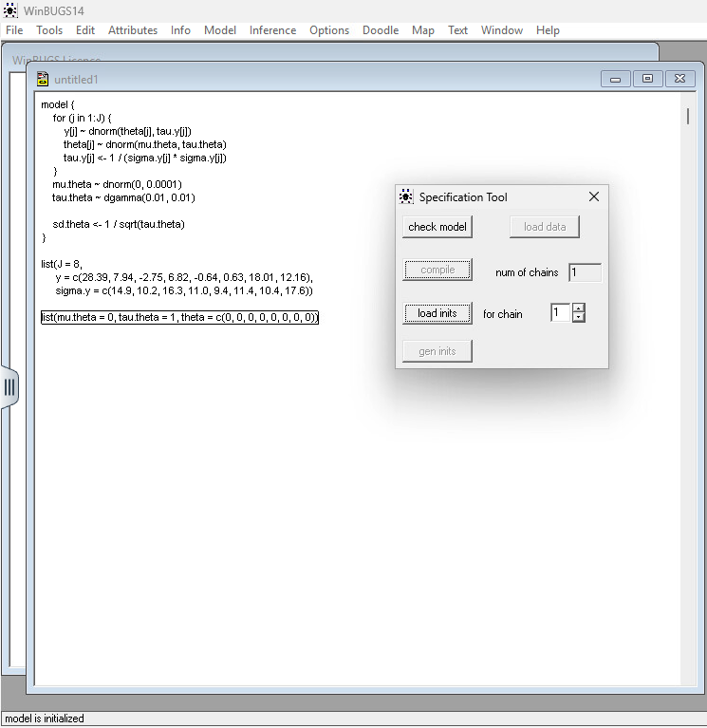This screenshot has width=707, height=728.
Task: Decrease the chain number with down arrow
Action: pyautogui.click(x=579, y=318)
